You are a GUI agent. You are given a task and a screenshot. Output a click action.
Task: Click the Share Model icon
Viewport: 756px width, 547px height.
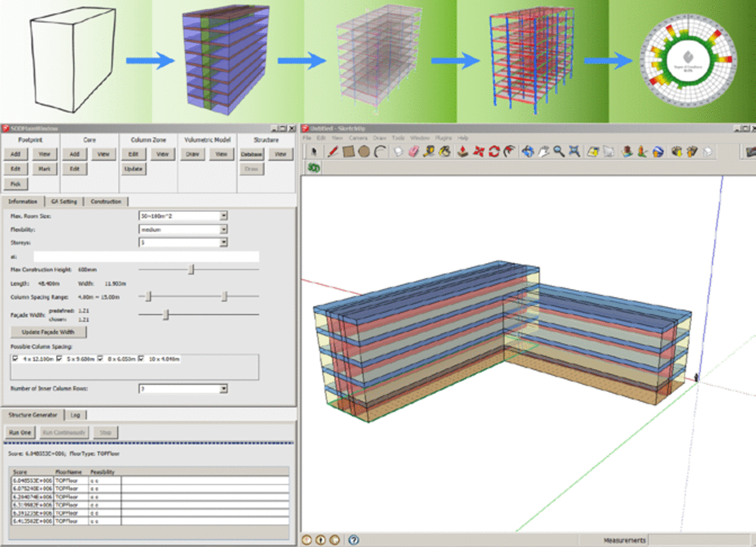click(x=692, y=151)
